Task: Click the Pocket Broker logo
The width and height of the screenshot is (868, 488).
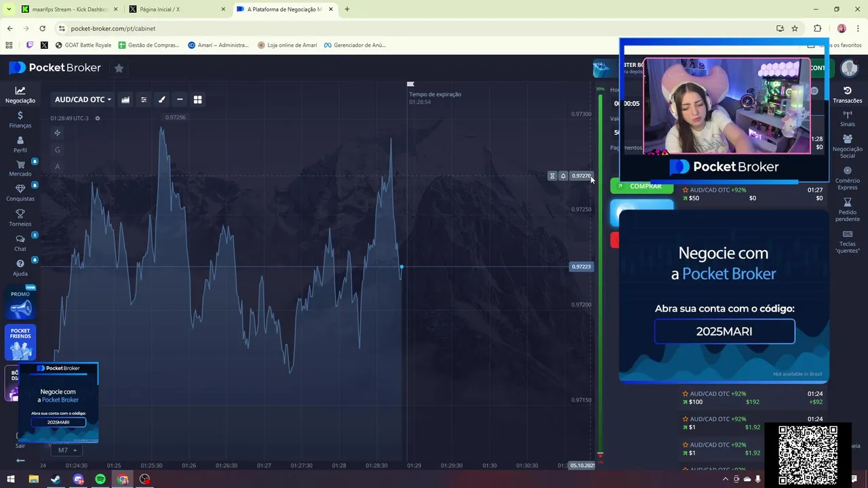Action: (x=55, y=68)
